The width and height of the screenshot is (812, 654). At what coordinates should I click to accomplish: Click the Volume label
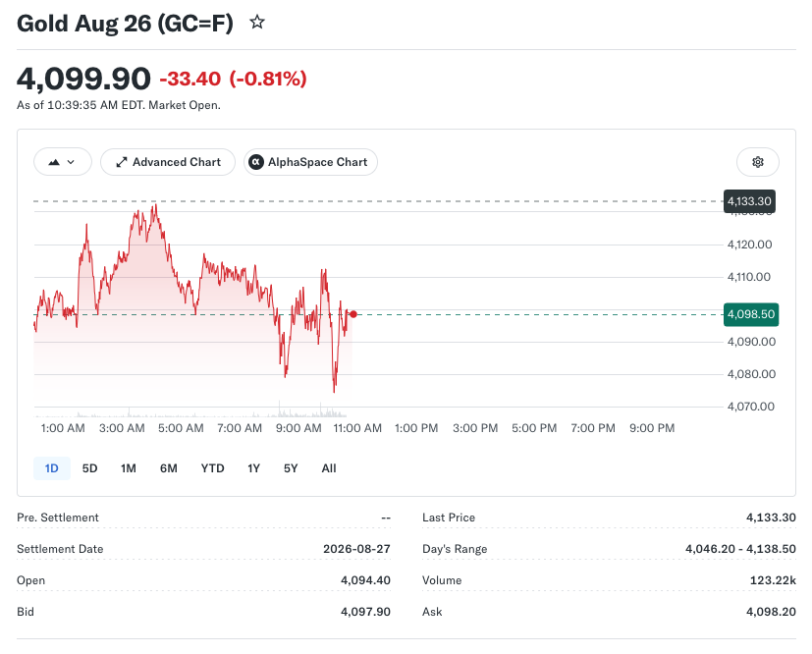point(442,580)
